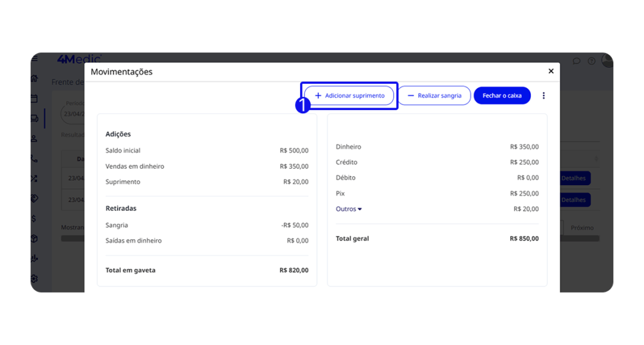Click the help question mark icon

point(591,61)
